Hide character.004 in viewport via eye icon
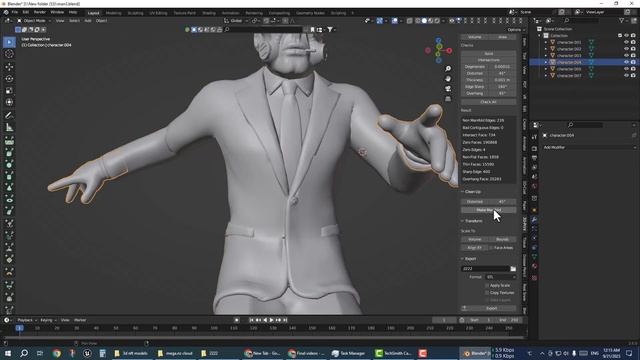 [627, 62]
